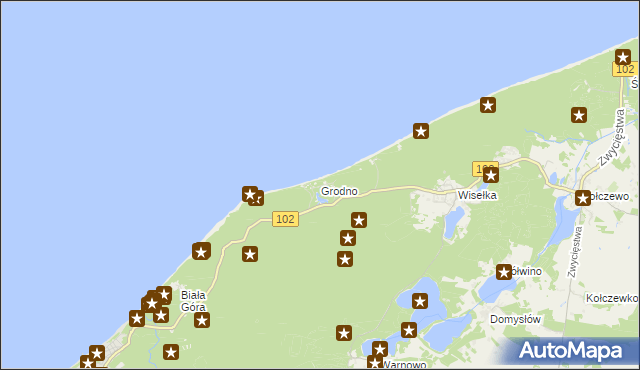
Task: Click the forest star marker west of Zwycięstwa street
Action: pyautogui.click(x=579, y=115)
